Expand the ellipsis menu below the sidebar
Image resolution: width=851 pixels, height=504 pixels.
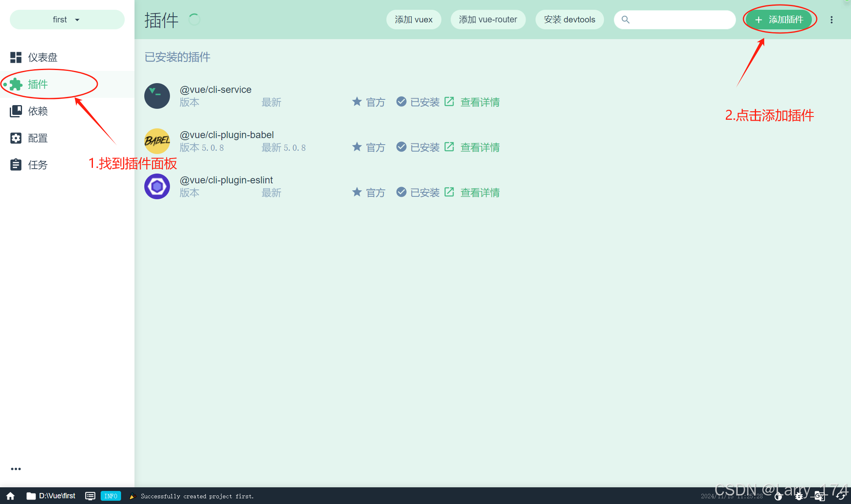(x=16, y=469)
